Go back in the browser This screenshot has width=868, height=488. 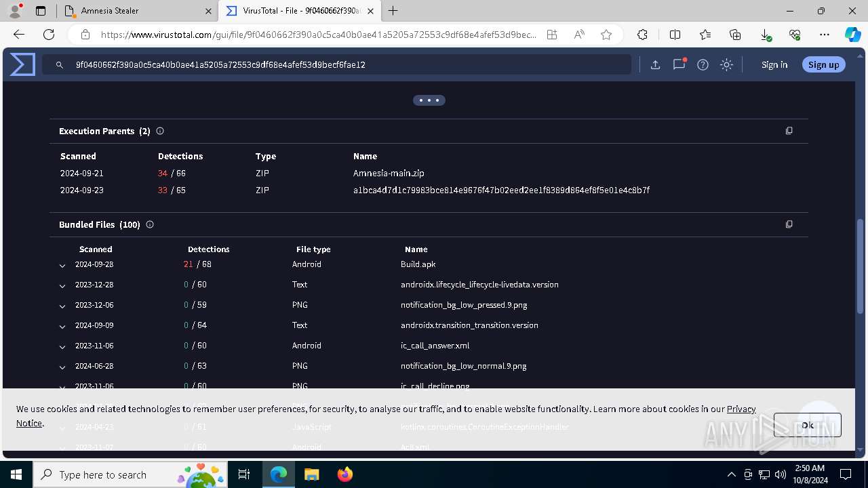click(19, 35)
